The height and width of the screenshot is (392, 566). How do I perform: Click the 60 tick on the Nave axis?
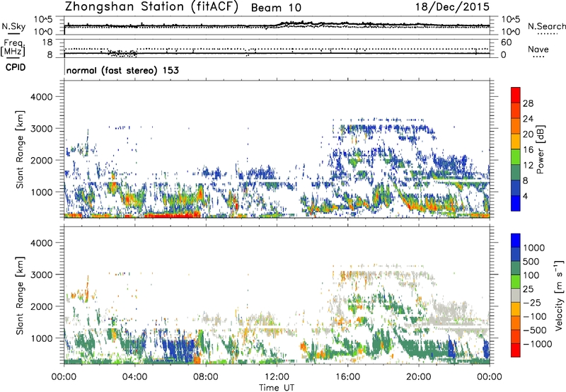tap(507, 42)
